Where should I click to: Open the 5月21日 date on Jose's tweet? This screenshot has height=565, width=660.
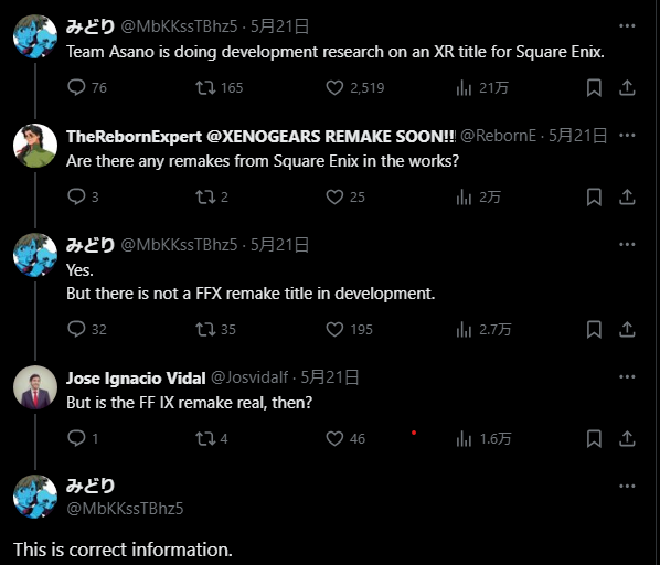point(330,378)
